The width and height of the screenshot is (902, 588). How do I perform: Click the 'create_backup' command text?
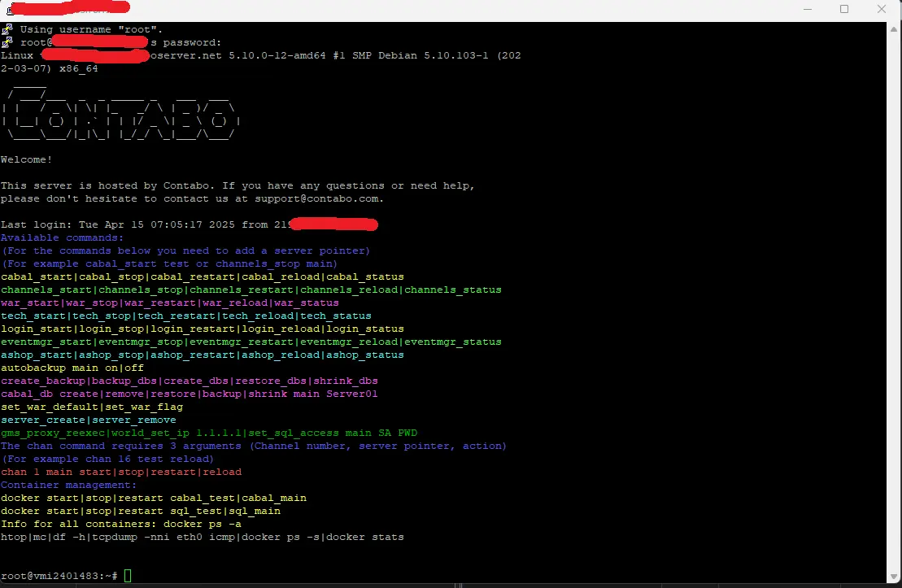[43, 381]
